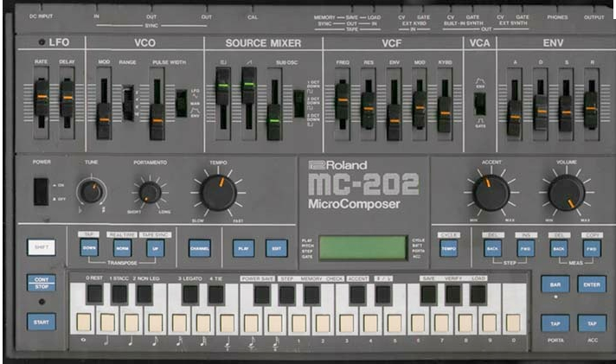Click the envelope release R slider
616x364 pixels.
[591, 110]
